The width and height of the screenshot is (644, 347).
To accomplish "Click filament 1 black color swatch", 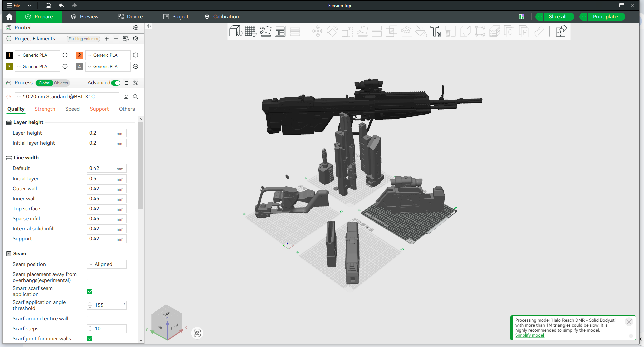I will coord(9,55).
